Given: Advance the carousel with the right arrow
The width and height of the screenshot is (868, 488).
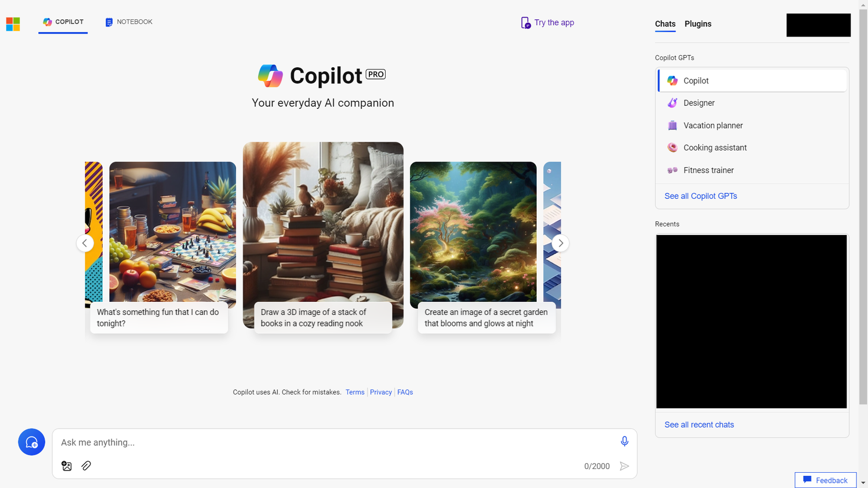Looking at the screenshot, I should (x=560, y=243).
